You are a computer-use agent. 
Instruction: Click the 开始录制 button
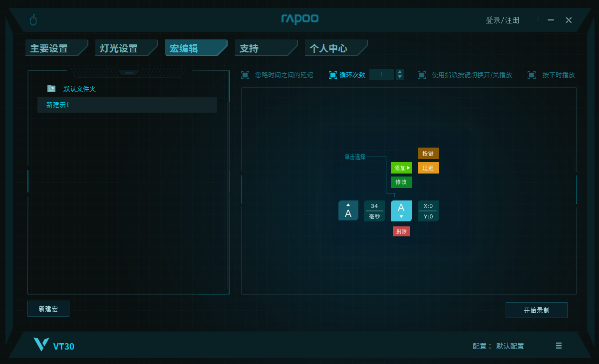pos(536,310)
